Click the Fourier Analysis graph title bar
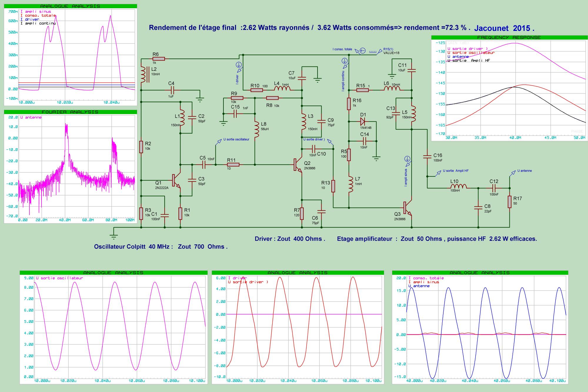Screen dimensions: 588x392 [x=70, y=112]
